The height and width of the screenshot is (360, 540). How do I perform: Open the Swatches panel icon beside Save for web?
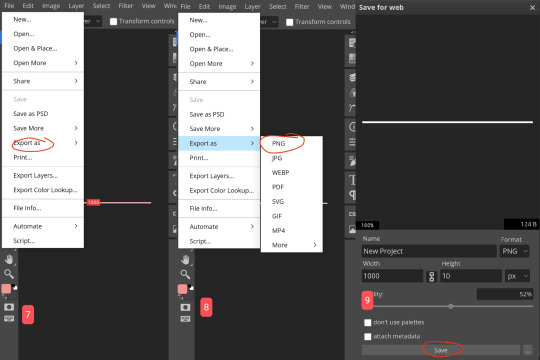[352, 59]
